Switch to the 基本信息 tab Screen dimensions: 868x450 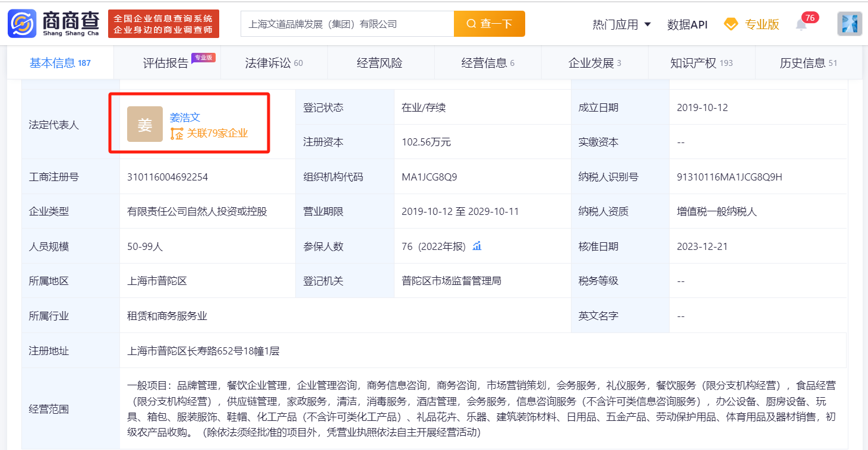tap(60, 63)
